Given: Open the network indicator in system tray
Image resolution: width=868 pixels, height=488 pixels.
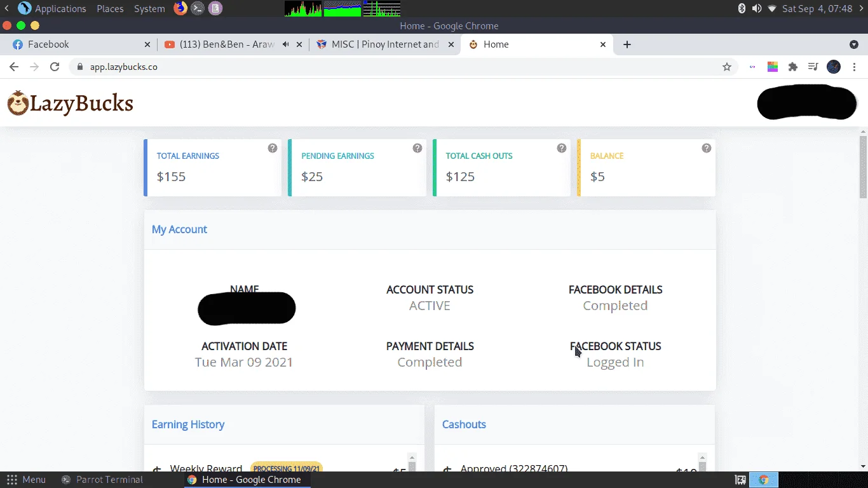Looking at the screenshot, I should pos(772,8).
